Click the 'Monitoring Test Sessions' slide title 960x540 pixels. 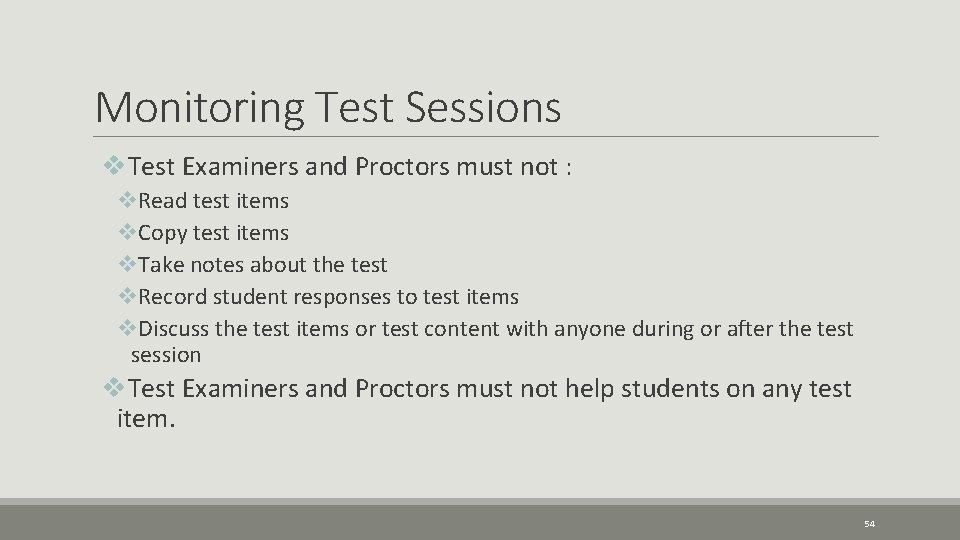pos(327,108)
